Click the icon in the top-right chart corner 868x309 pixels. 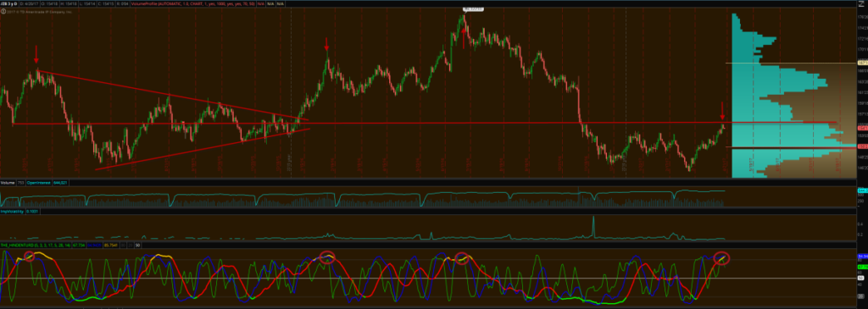tap(861, 4)
